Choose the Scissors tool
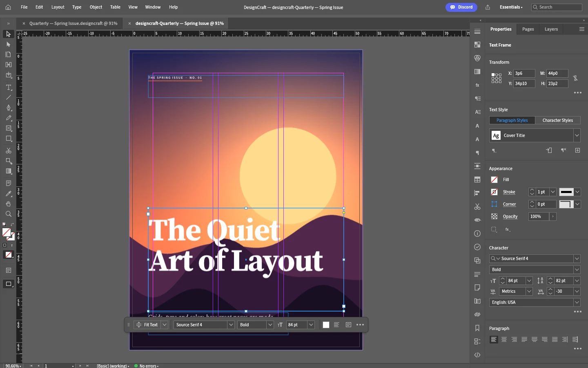This screenshot has height=368, width=588. pos(9,150)
